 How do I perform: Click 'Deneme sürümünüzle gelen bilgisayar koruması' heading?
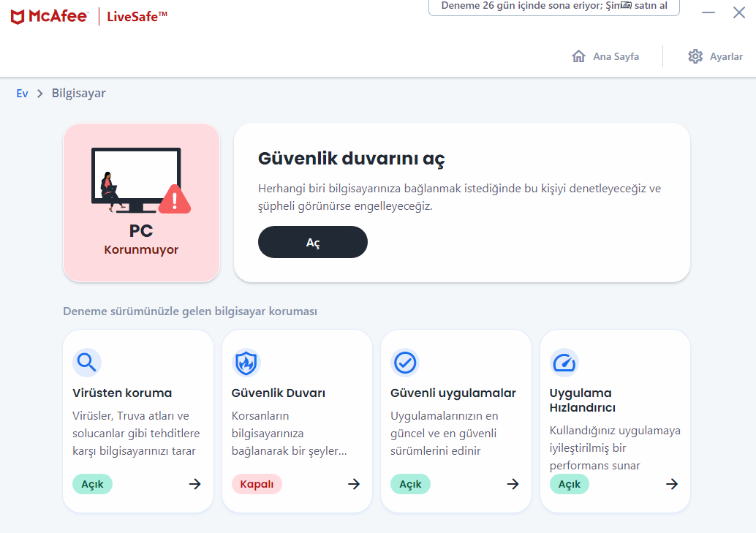coord(190,311)
